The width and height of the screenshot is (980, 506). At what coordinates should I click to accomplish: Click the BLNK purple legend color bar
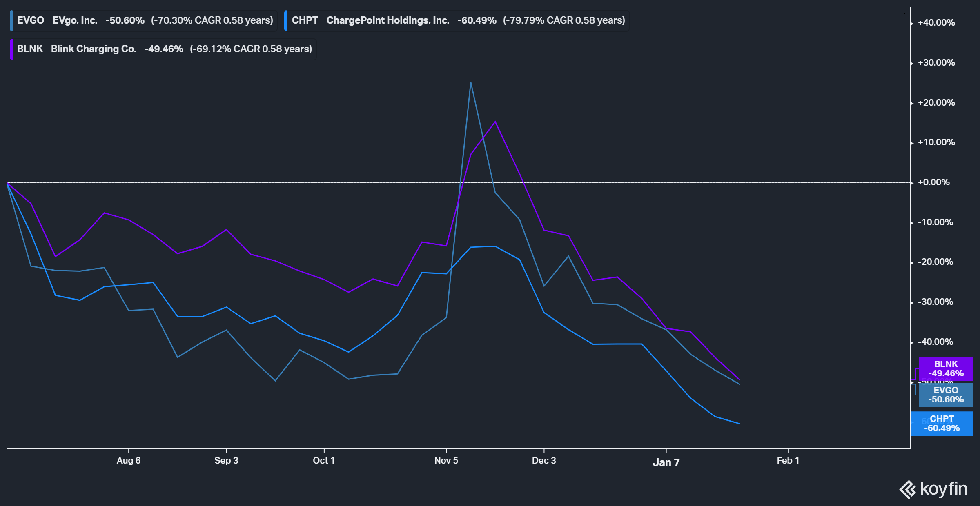(x=11, y=49)
